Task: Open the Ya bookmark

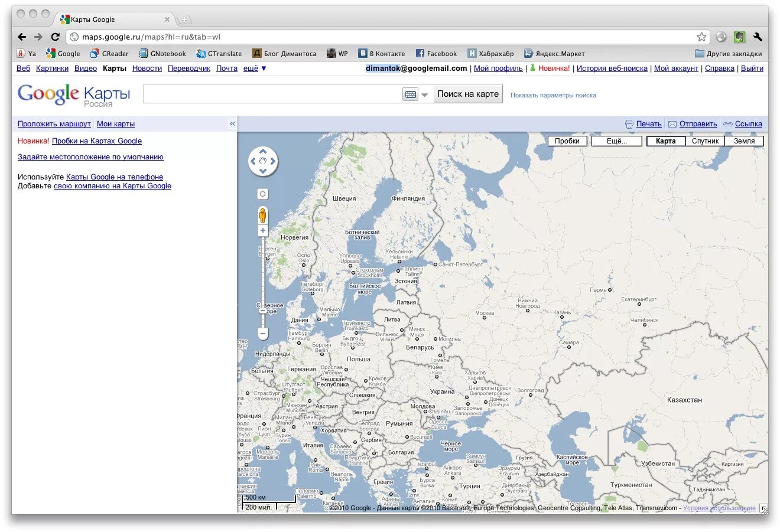Action: tap(26, 53)
